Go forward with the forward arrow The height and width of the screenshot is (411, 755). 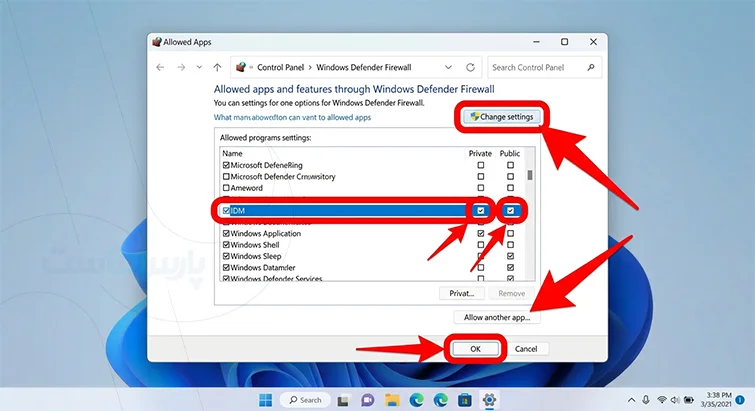click(181, 67)
